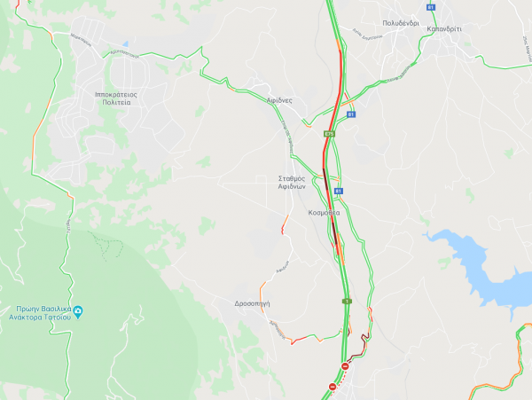This screenshot has height=400, width=532.
Task: Select the Σταθμός Αφιδνών label
Action: tap(292, 182)
